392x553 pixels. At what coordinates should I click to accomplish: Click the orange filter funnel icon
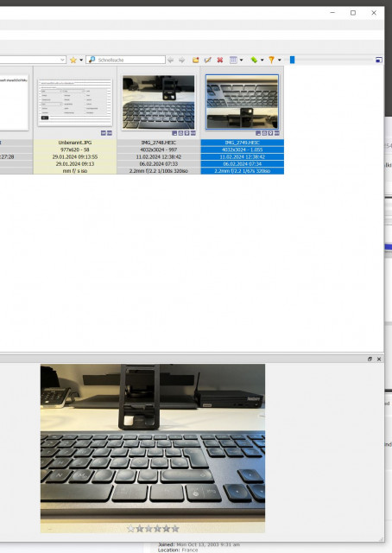tap(271, 60)
